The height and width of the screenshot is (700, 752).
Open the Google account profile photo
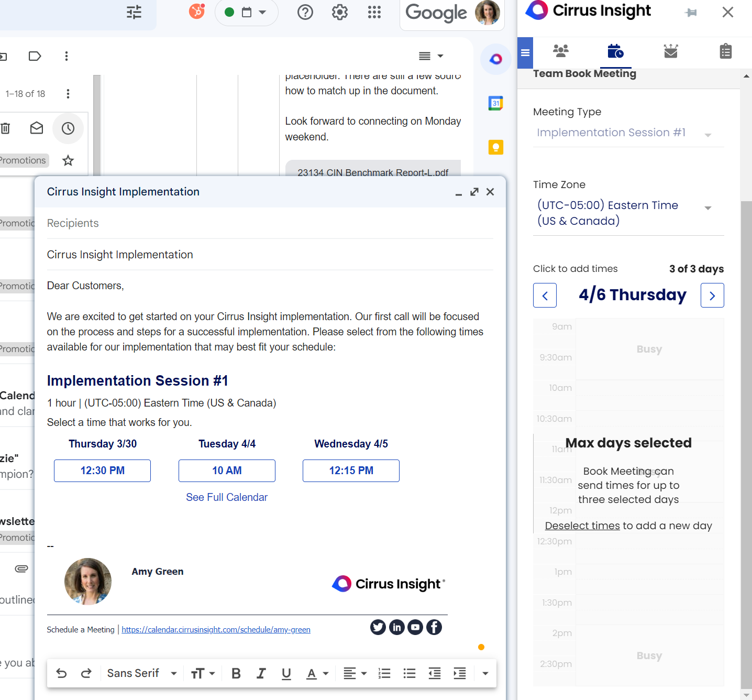(487, 12)
